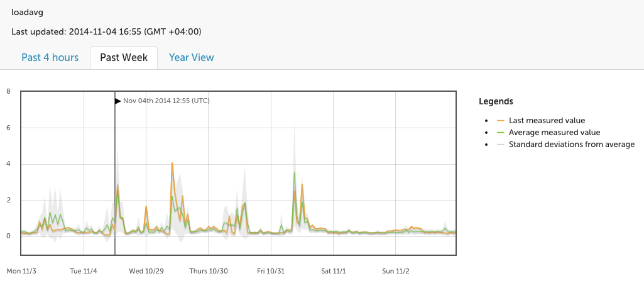Screen dimensions: 644x281
Task: Click the Legends heading
Action: click(496, 101)
